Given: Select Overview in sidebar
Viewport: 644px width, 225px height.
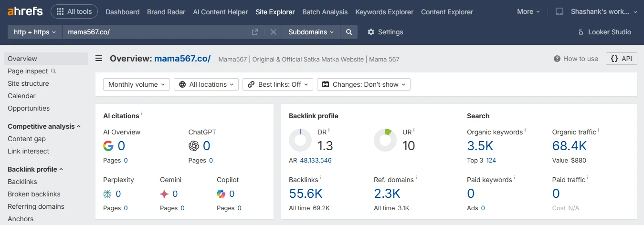Looking at the screenshot, I should pyautogui.click(x=46, y=59).
